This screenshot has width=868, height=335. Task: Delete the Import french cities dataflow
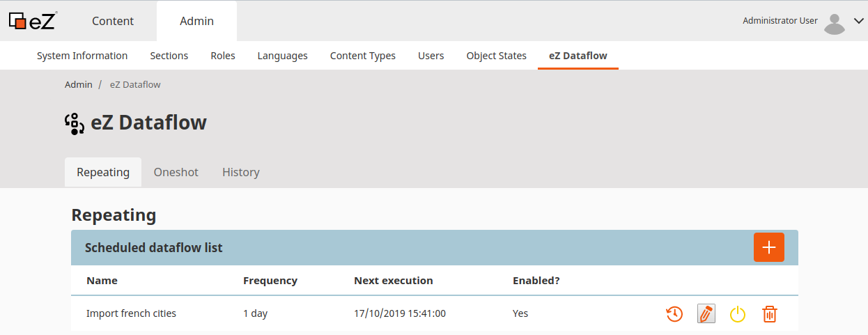pyautogui.click(x=769, y=314)
